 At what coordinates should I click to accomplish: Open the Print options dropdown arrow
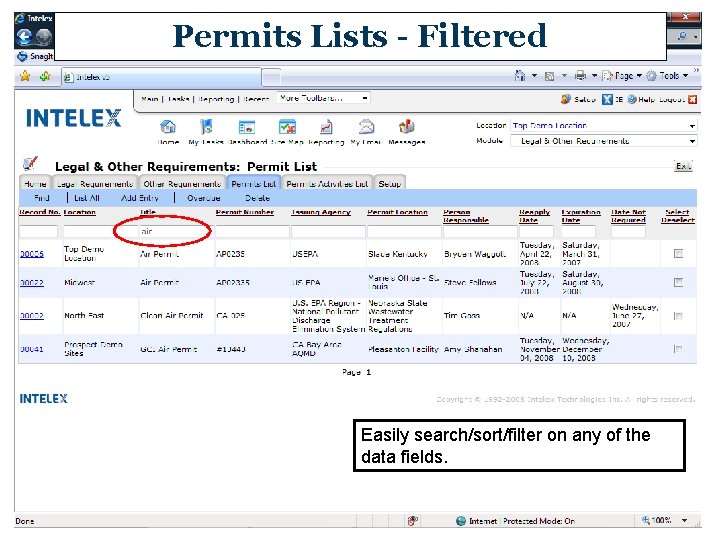pyautogui.click(x=594, y=76)
